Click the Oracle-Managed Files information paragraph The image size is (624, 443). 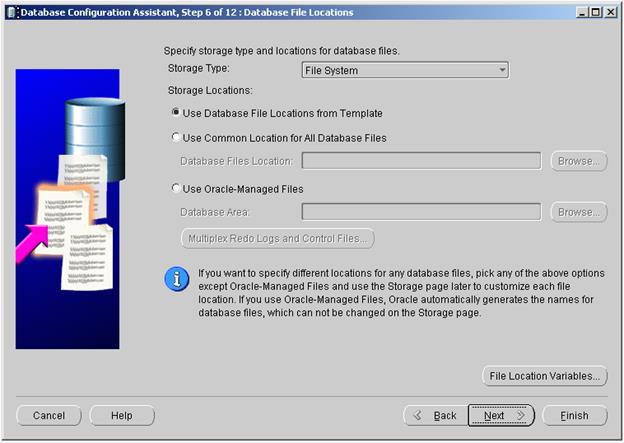point(401,293)
